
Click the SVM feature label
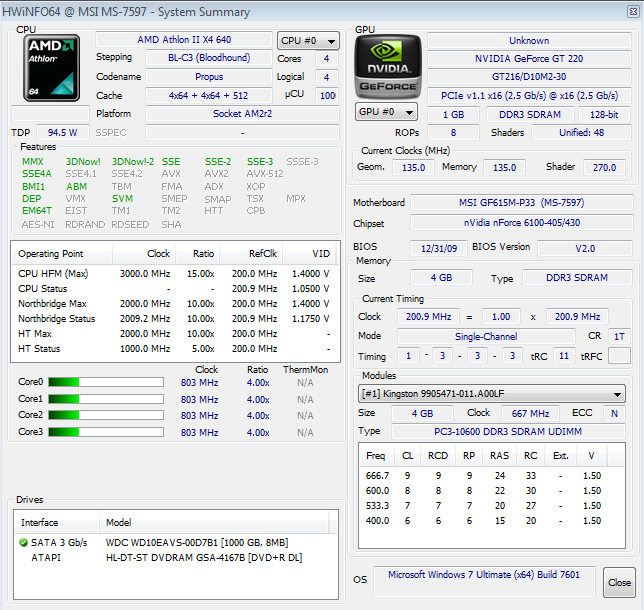(x=122, y=199)
